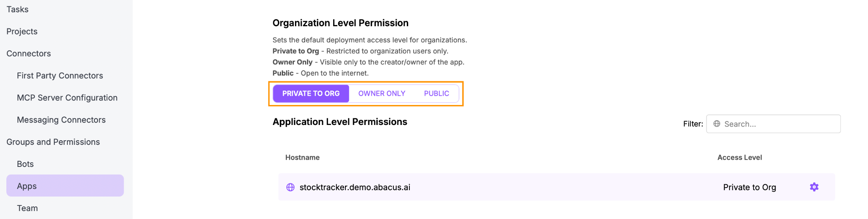868x219 pixels.
Task: Select Messaging Connectors in the sidebar
Action: click(x=61, y=120)
